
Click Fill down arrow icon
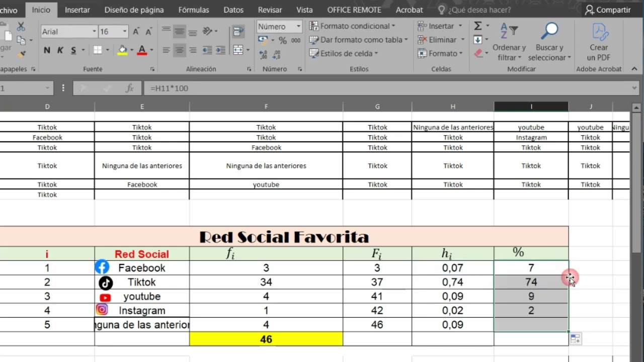coord(477,40)
